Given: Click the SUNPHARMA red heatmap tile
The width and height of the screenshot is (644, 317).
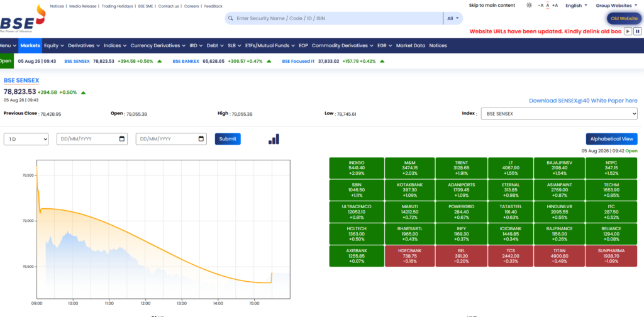Looking at the screenshot, I should 611,256.
